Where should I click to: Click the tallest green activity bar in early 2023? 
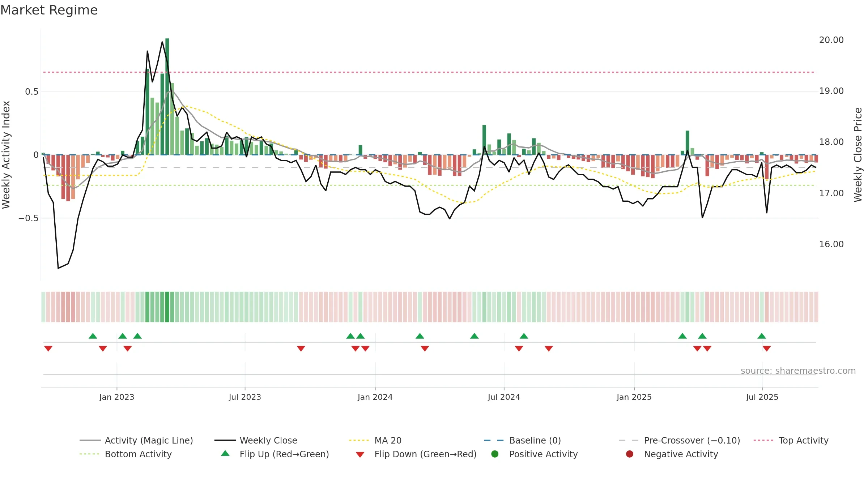[x=167, y=97]
